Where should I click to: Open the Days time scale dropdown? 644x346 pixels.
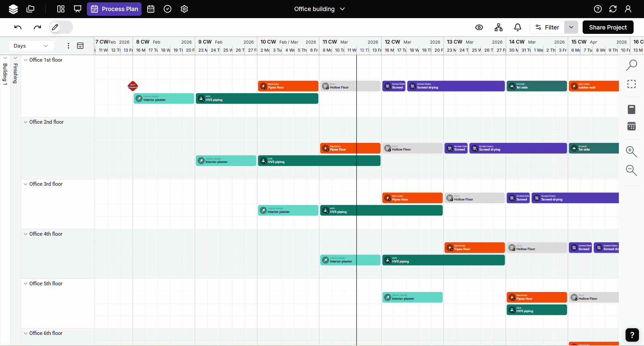click(31, 46)
